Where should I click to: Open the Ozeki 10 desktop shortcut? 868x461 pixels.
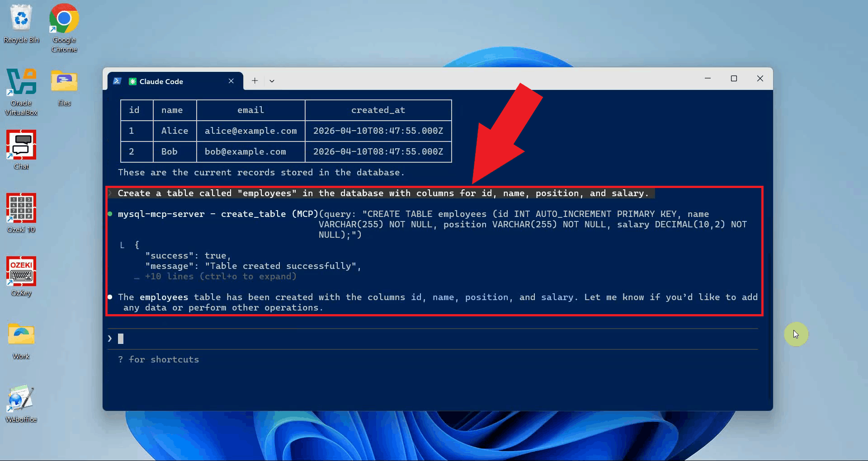[x=21, y=213]
